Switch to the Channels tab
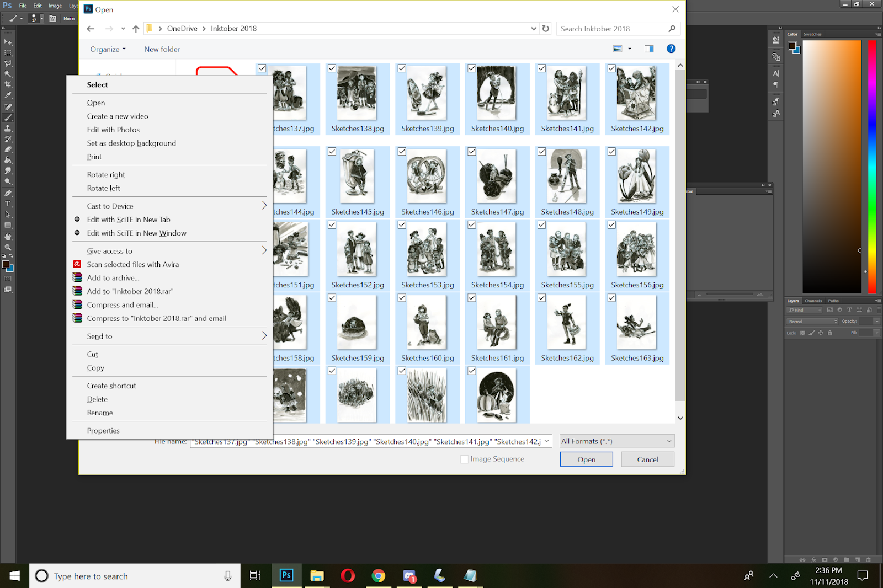This screenshot has height=588, width=883. pos(813,301)
